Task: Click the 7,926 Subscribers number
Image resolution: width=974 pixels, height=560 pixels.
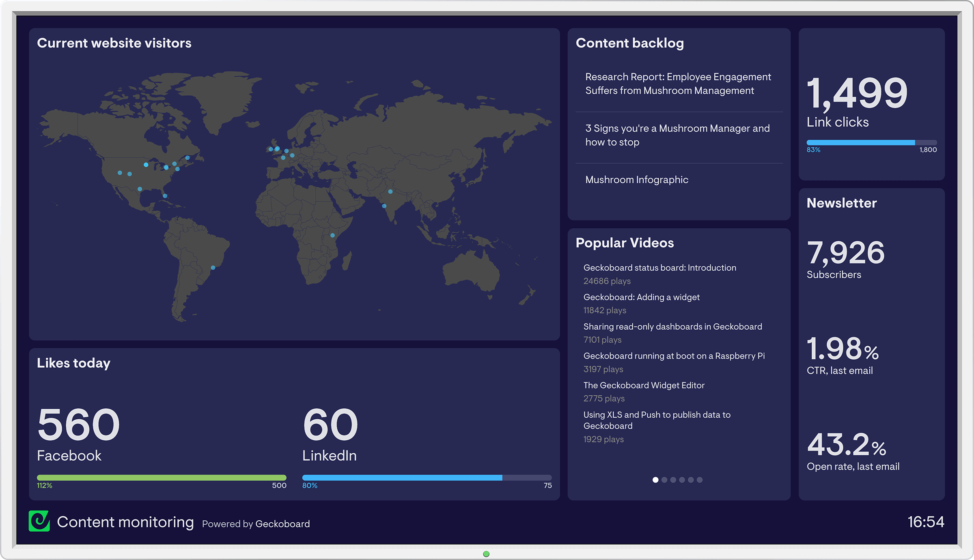Action: 845,253
